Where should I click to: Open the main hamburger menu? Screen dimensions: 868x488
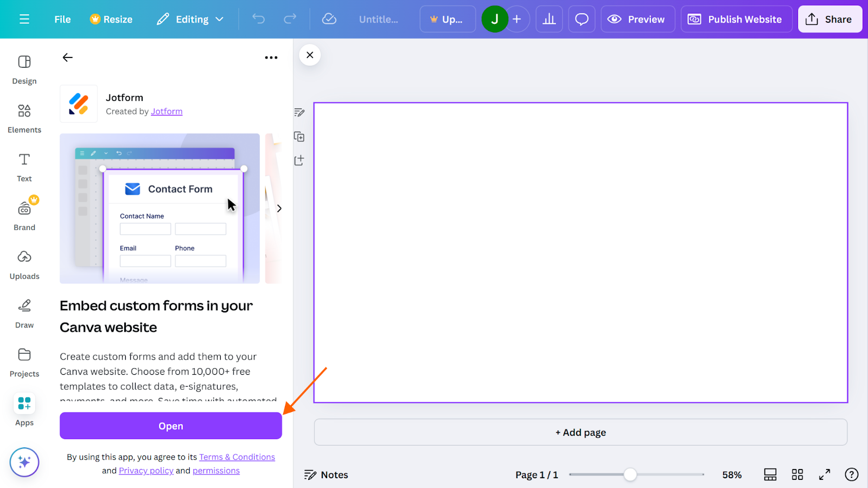click(24, 18)
